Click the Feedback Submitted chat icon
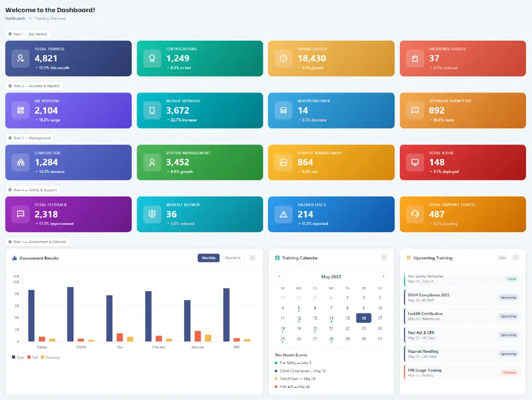 [414, 110]
